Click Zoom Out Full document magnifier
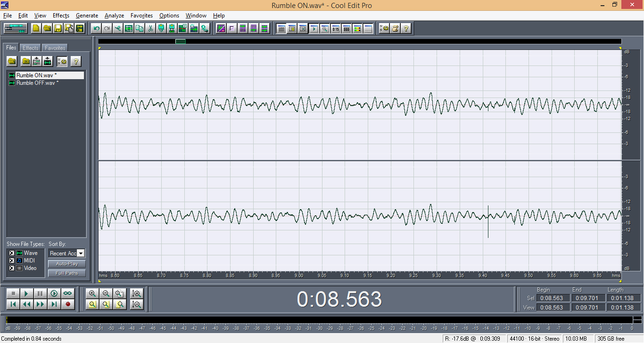This screenshot has height=343, width=644. coord(120,293)
